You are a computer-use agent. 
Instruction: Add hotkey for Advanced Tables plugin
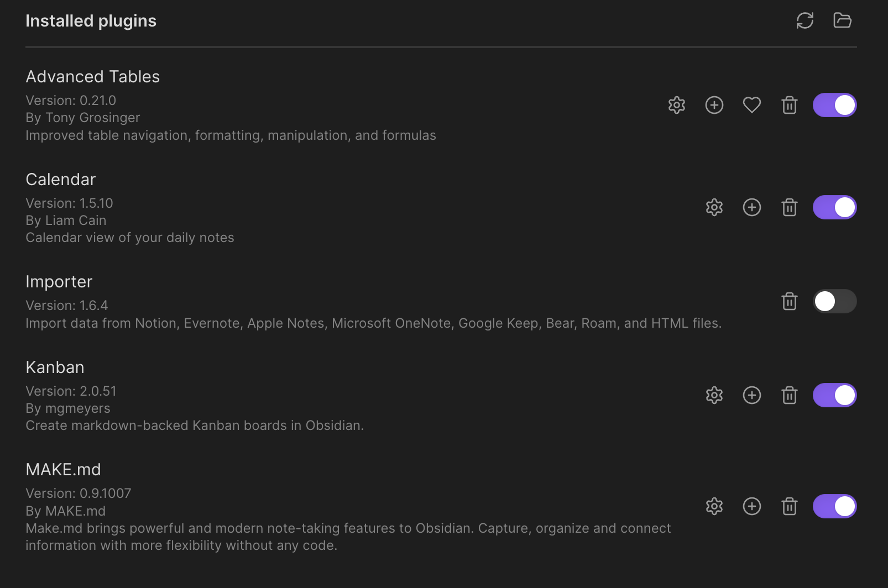click(714, 105)
